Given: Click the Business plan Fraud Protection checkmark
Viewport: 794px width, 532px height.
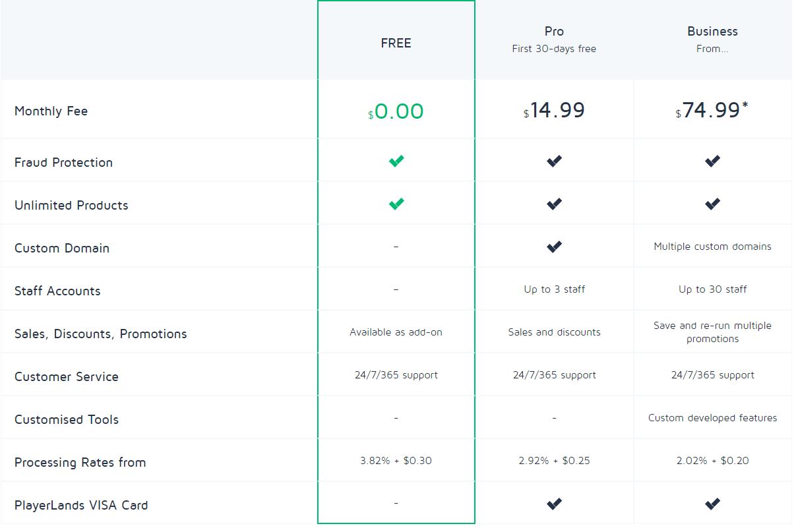Looking at the screenshot, I should tap(712, 161).
